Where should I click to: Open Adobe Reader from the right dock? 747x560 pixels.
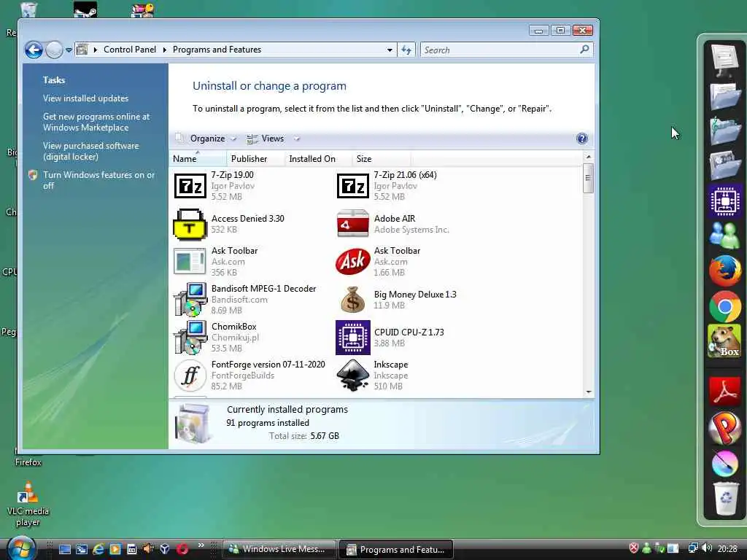coord(724,392)
